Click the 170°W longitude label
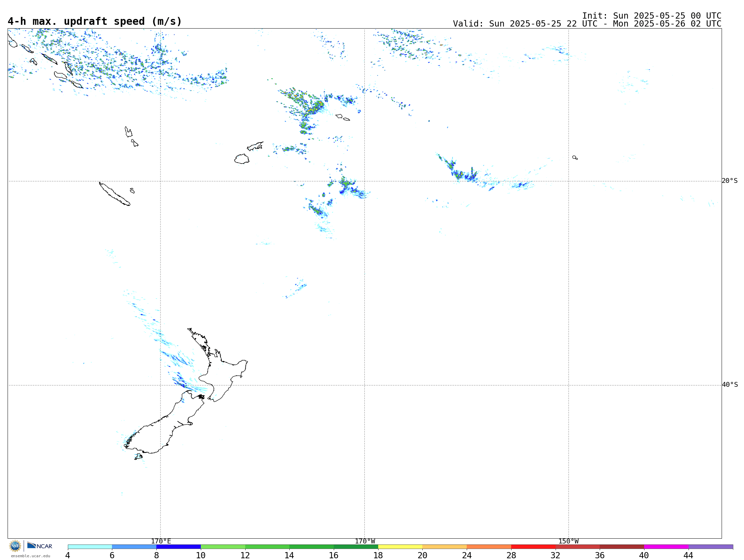744x560 pixels. (365, 541)
